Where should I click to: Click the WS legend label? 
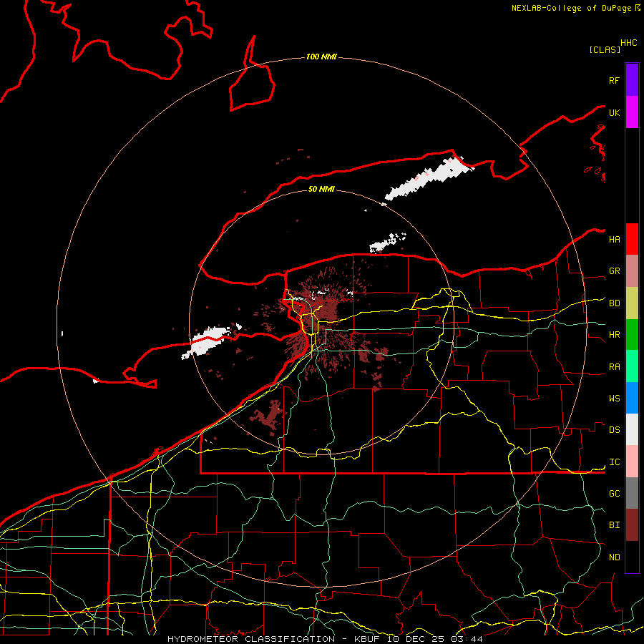[x=614, y=399]
